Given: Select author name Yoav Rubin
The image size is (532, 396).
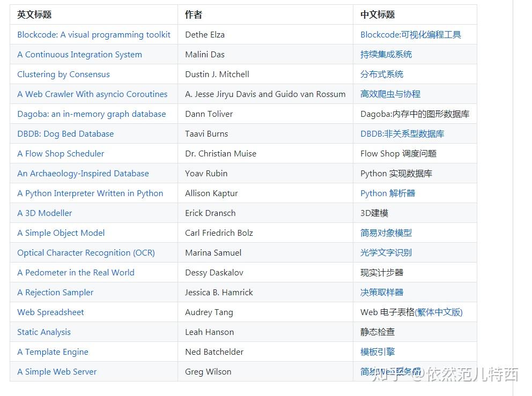Looking at the screenshot, I should coord(206,174).
